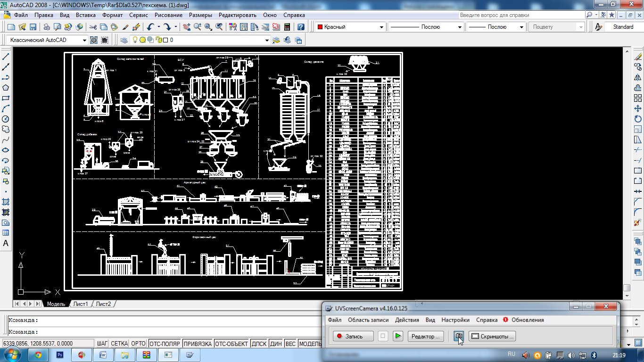This screenshot has width=644, height=362.
Task: Toggle ШАГ snap mode
Action: click(x=102, y=344)
